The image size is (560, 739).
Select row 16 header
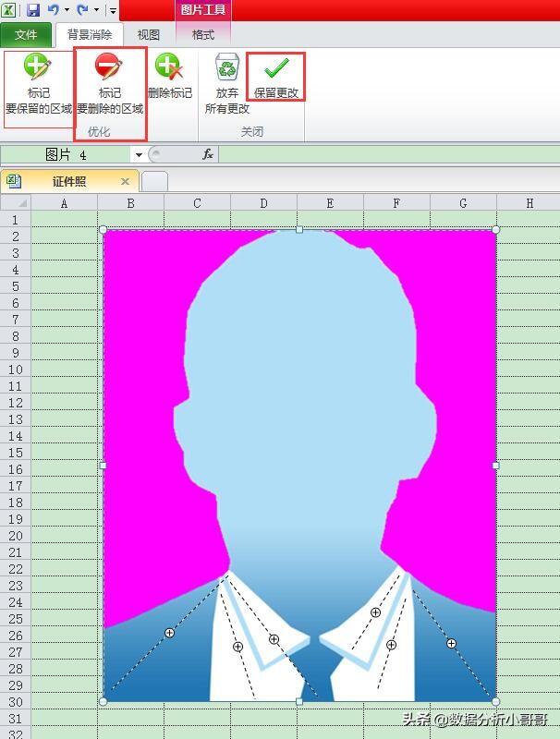pos(16,469)
